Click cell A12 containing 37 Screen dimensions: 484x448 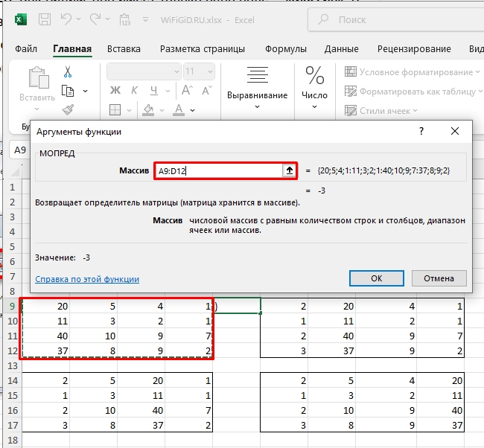pyautogui.click(x=46, y=351)
